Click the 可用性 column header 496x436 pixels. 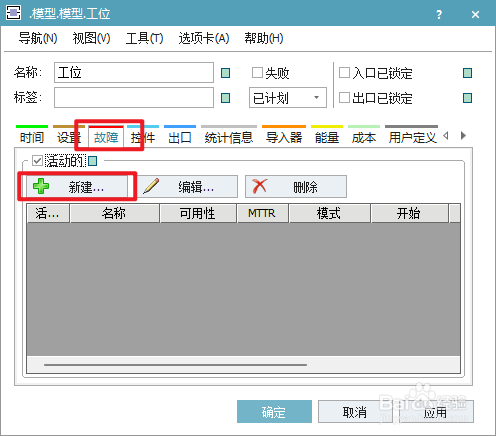pos(198,213)
